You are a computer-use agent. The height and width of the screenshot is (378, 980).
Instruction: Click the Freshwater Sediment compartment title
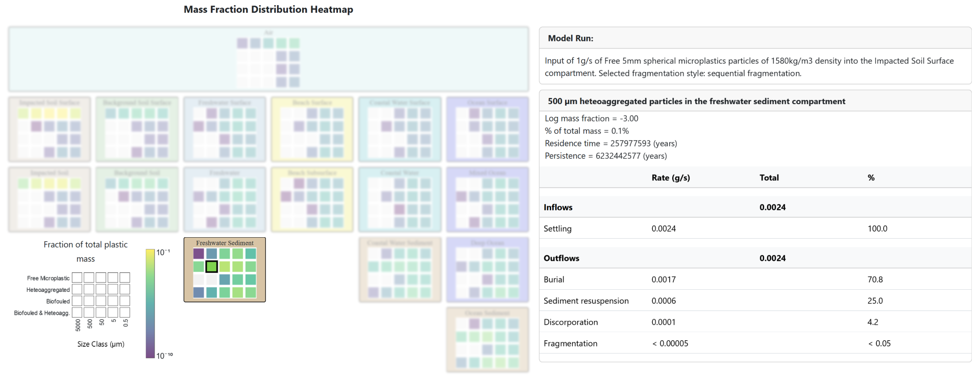225,243
